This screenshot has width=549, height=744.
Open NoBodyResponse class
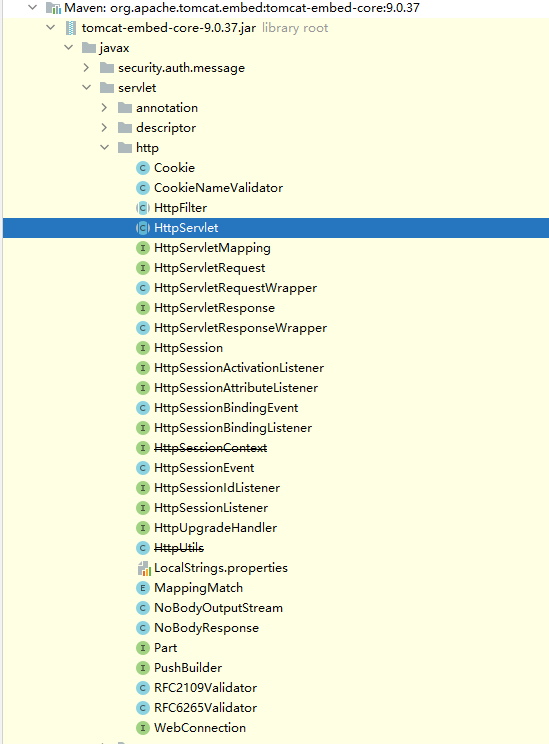pos(206,628)
